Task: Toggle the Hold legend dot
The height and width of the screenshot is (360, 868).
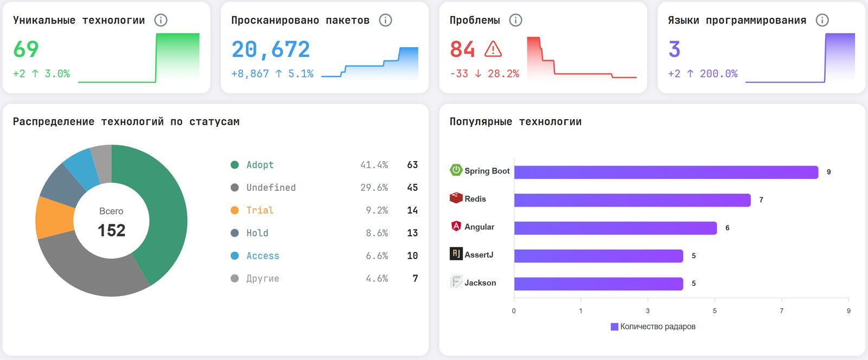Action: (235, 233)
